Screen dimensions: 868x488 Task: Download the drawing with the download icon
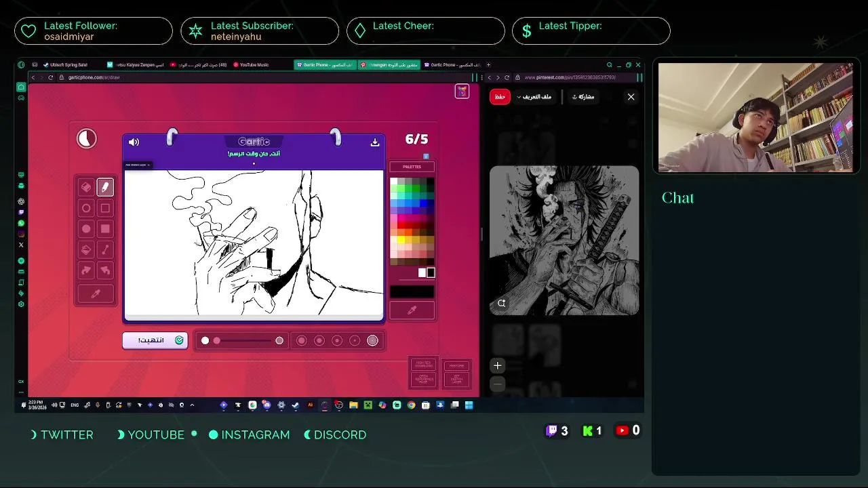click(374, 142)
